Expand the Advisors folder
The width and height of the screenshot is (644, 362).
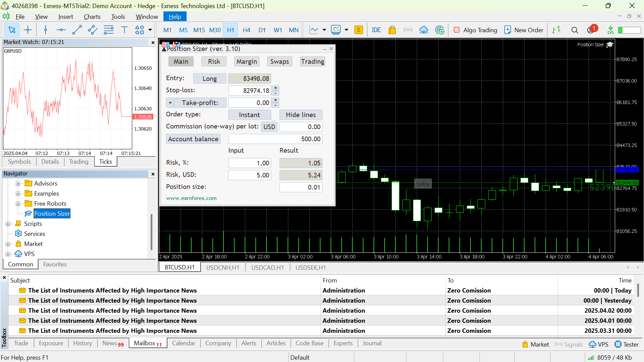18,184
